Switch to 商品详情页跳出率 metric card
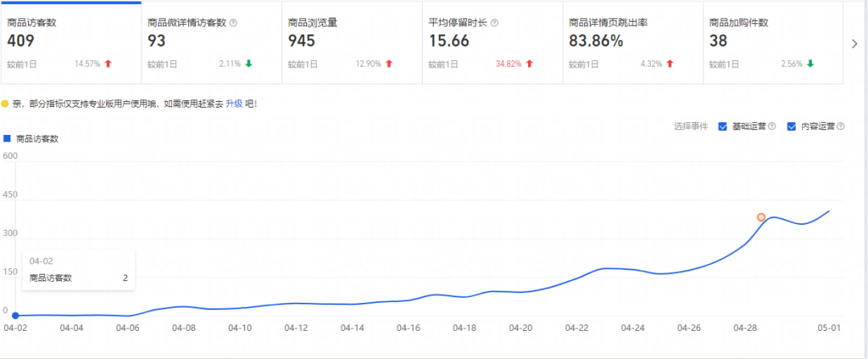The width and height of the screenshot is (868, 359). coord(632,43)
